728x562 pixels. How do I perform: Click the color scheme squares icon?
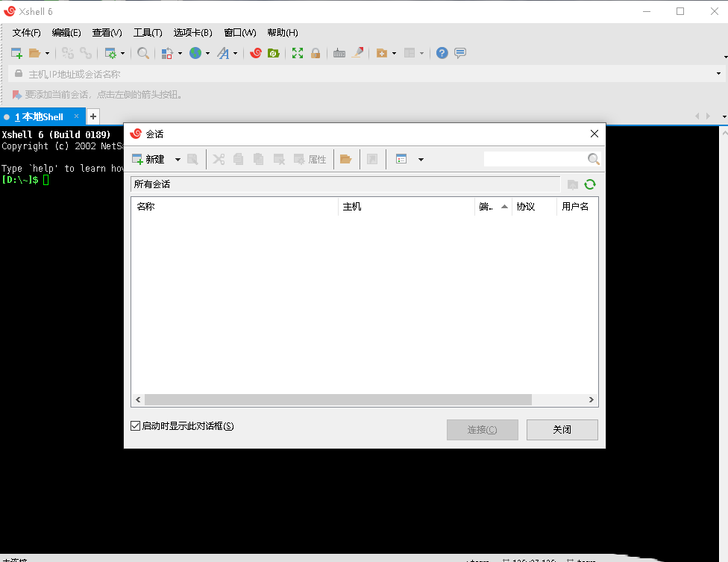click(167, 54)
